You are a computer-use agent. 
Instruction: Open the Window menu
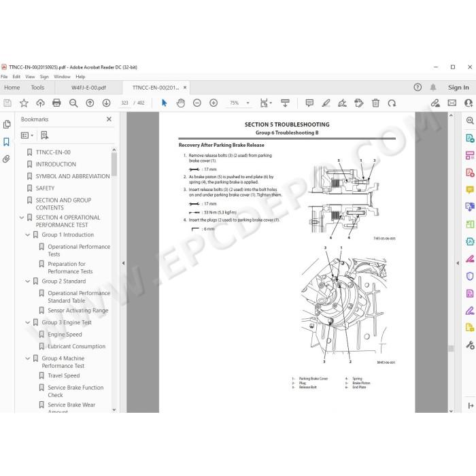tap(63, 77)
